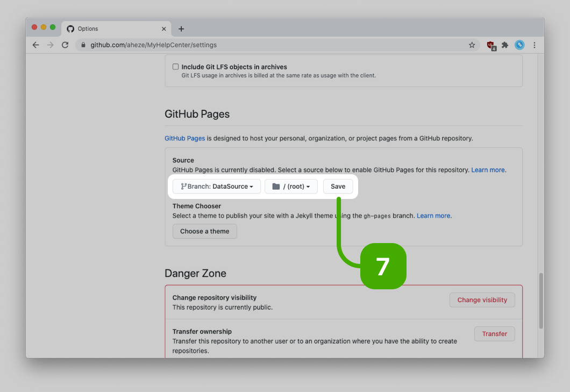
Task: Click the Transfer ownership button
Action: click(x=494, y=334)
